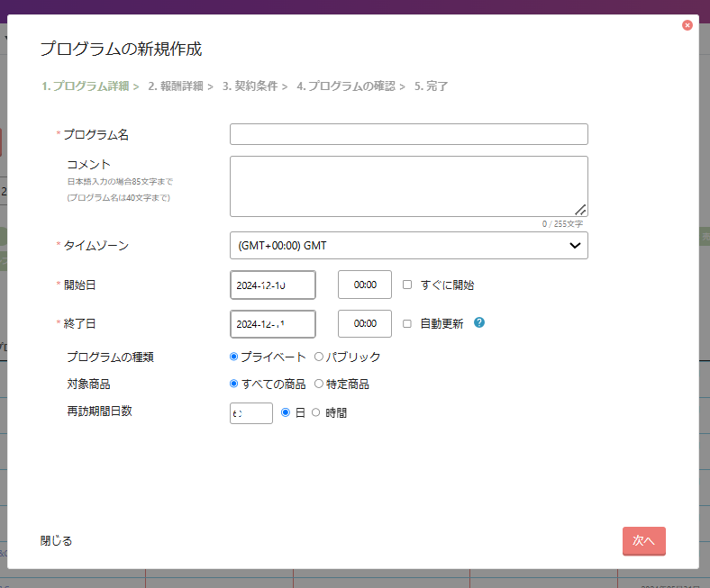Close the dialog with the red X icon
This screenshot has height=588, width=710.
coord(687,25)
